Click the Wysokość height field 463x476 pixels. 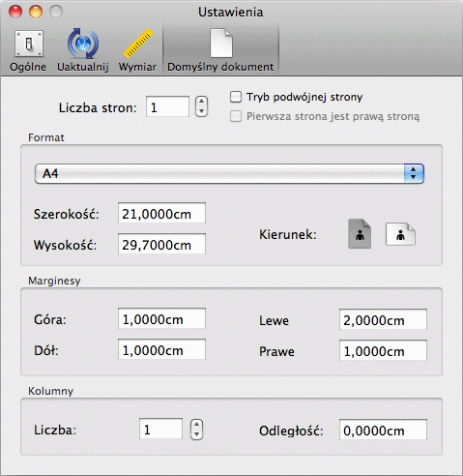pos(161,244)
